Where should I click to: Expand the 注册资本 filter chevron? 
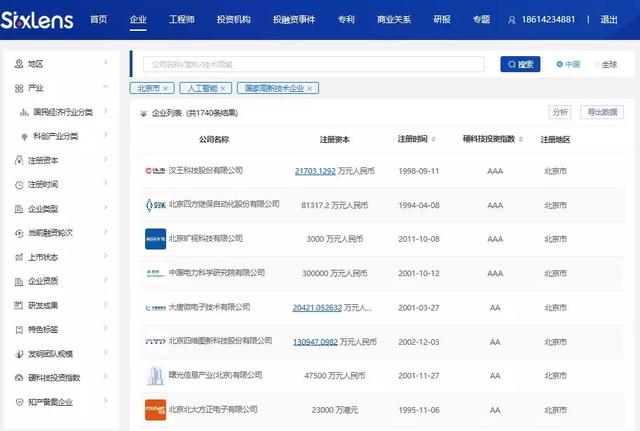(x=106, y=159)
